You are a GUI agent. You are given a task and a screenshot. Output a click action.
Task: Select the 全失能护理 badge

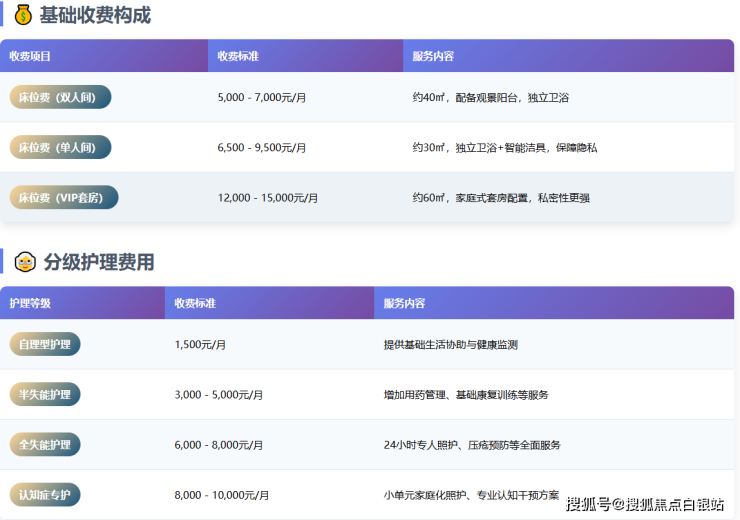[45, 444]
